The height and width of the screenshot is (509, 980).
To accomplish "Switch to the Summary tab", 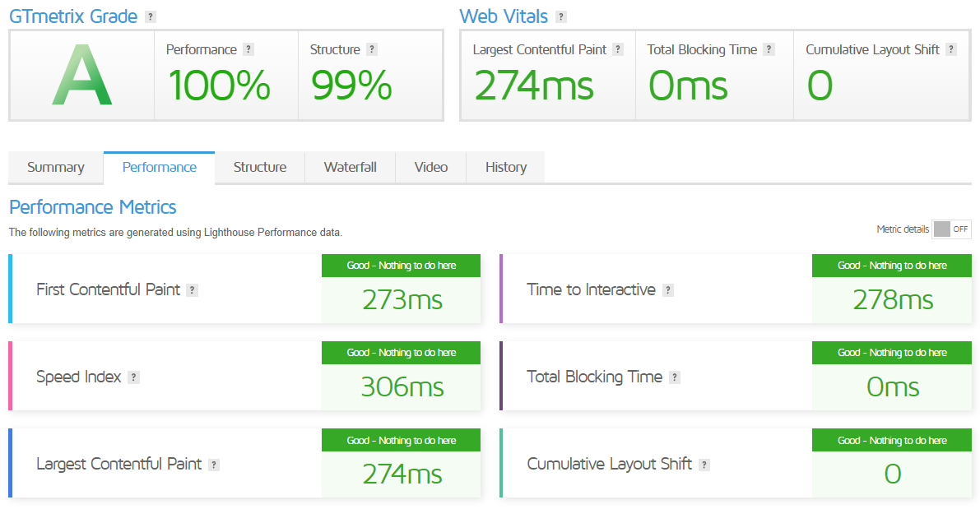I will click(56, 168).
